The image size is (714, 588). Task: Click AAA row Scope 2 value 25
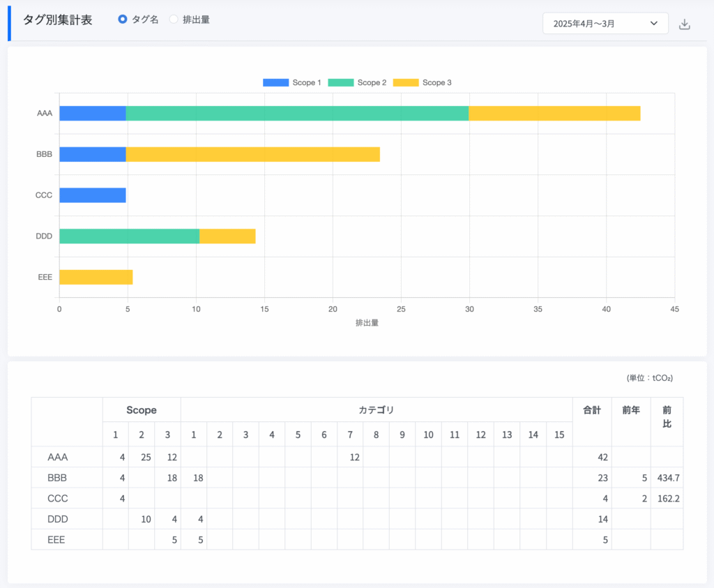pyautogui.click(x=146, y=458)
